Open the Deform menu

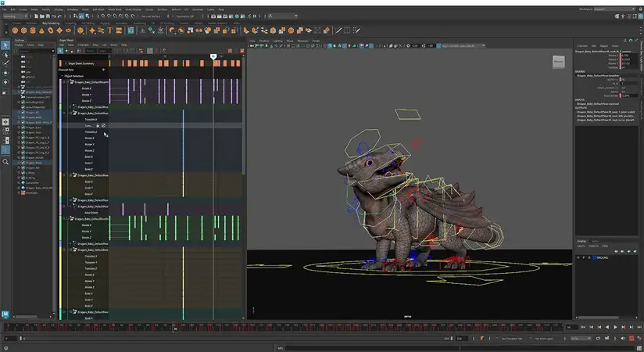pos(176,9)
